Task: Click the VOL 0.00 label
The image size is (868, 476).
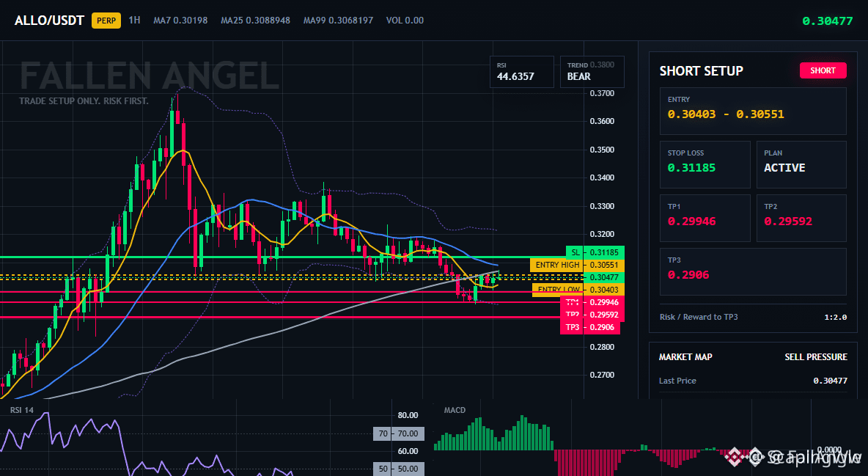Action: click(x=405, y=20)
